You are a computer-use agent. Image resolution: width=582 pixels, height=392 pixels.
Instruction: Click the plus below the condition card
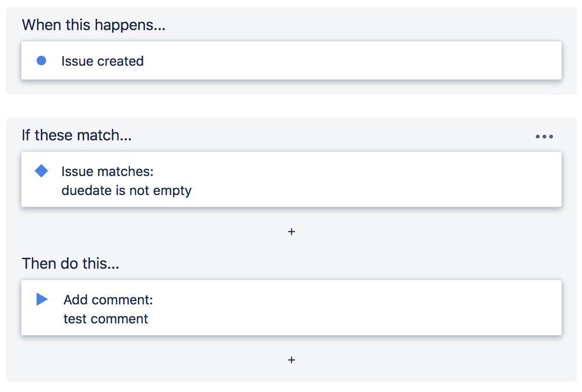coord(291,231)
